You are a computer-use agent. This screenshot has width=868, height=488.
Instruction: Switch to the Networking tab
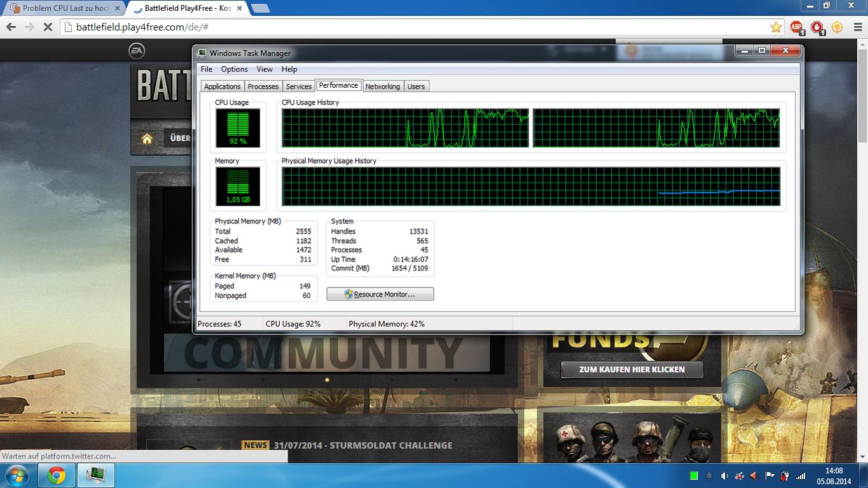(x=383, y=87)
